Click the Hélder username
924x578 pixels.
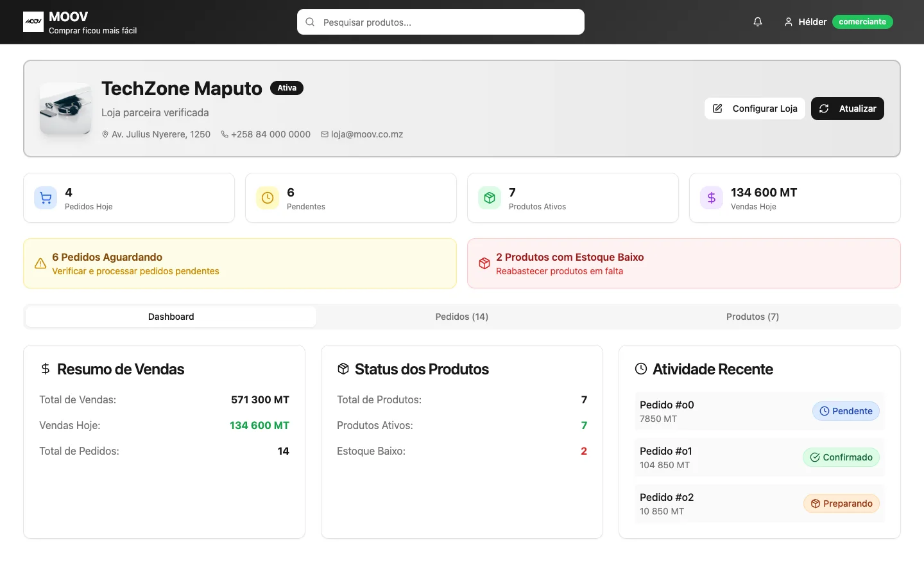point(812,22)
